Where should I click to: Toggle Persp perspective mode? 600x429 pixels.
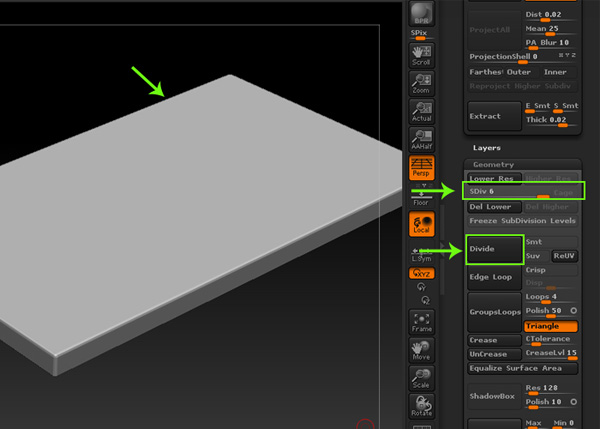pos(421,170)
